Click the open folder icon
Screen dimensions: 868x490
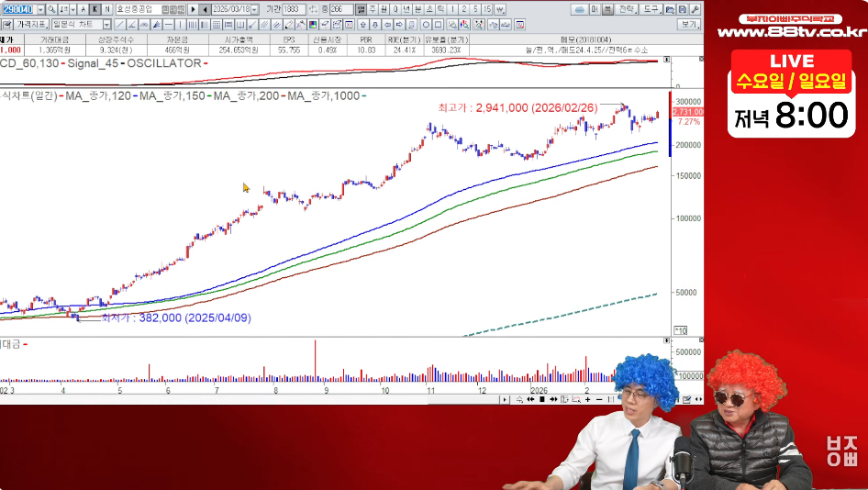(670, 9)
